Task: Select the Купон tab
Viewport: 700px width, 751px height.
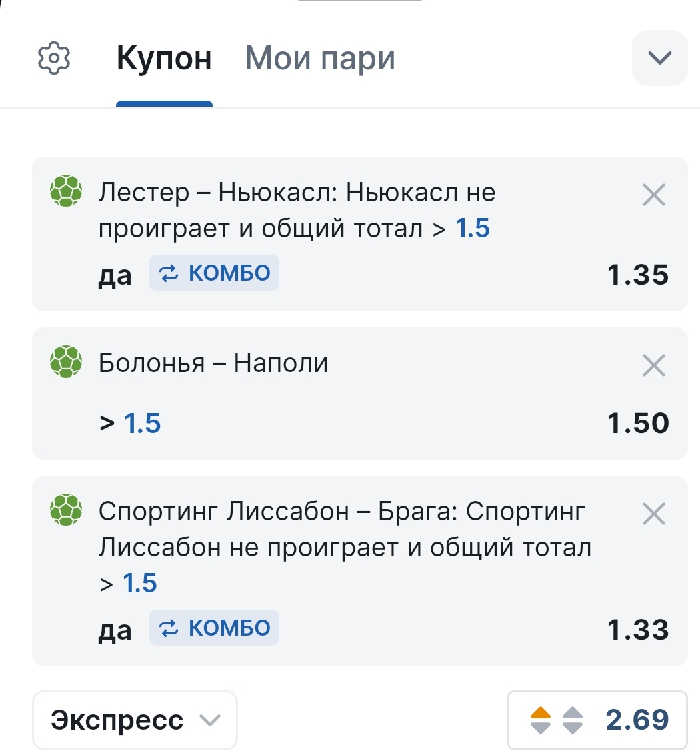Action: pos(164,59)
